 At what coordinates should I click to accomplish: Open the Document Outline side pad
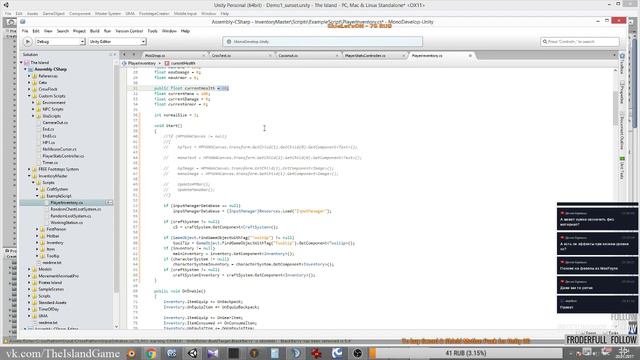[x=622, y=131]
